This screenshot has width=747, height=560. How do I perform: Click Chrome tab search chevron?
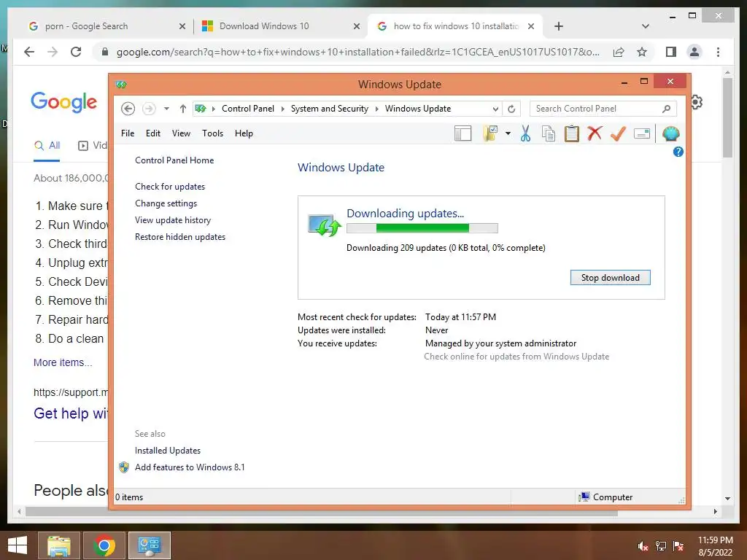pyautogui.click(x=646, y=26)
